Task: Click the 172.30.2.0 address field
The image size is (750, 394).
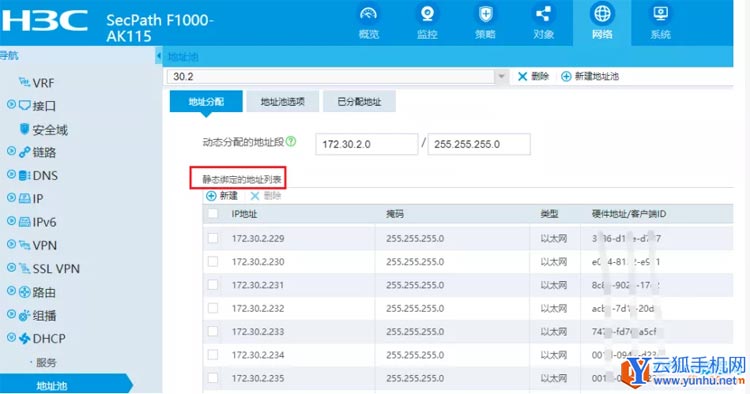Action: [x=366, y=144]
